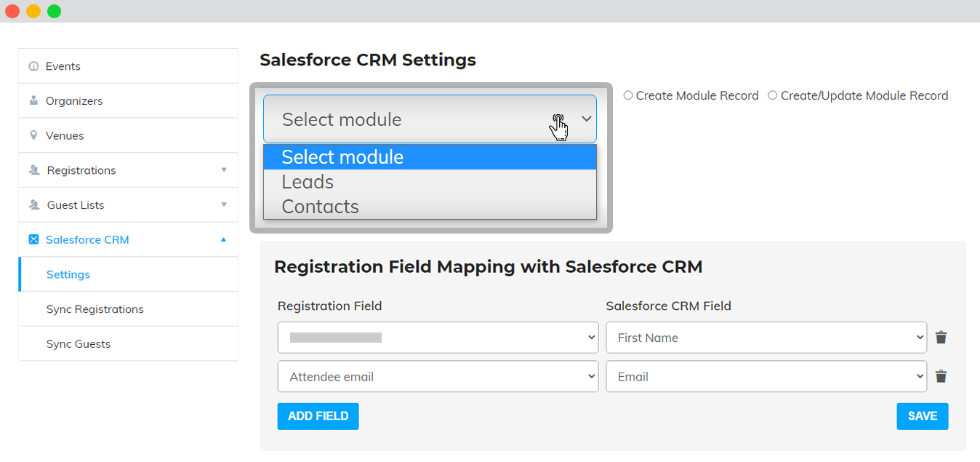Delete the Email mapping row

941,376
